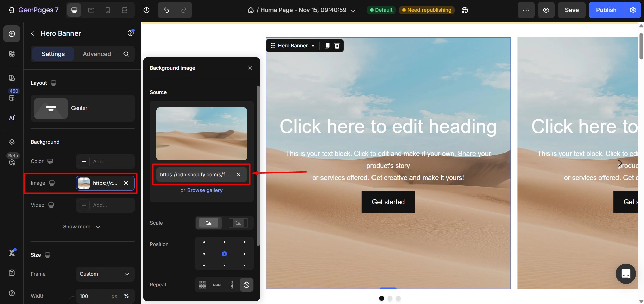Click the Browse gallery link
The width and height of the screenshot is (644, 304).
click(205, 190)
